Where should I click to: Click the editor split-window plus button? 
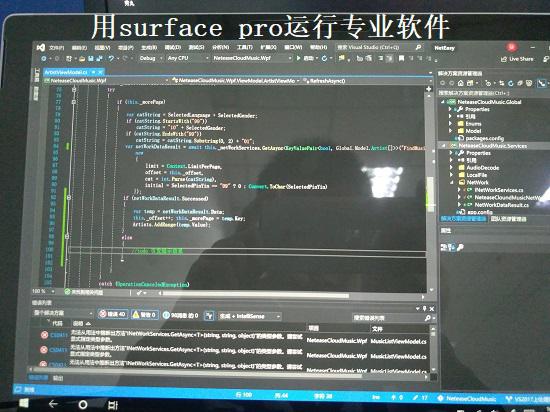click(429, 89)
